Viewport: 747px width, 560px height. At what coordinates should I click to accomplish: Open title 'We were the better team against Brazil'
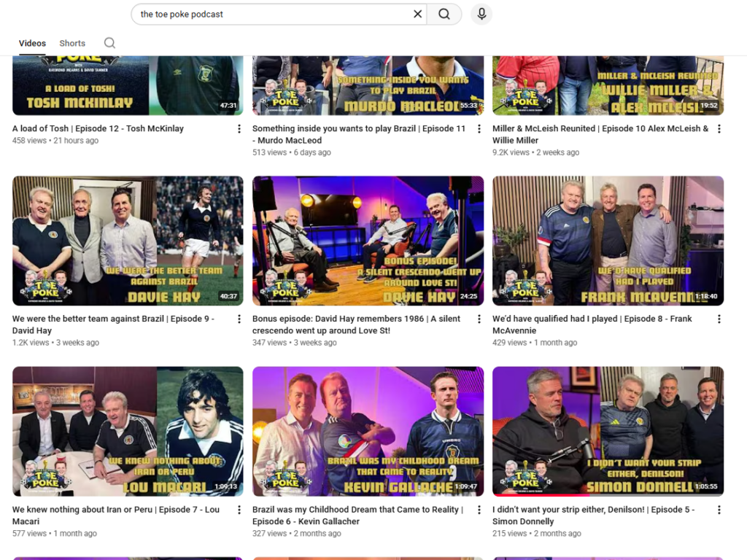click(x=113, y=324)
